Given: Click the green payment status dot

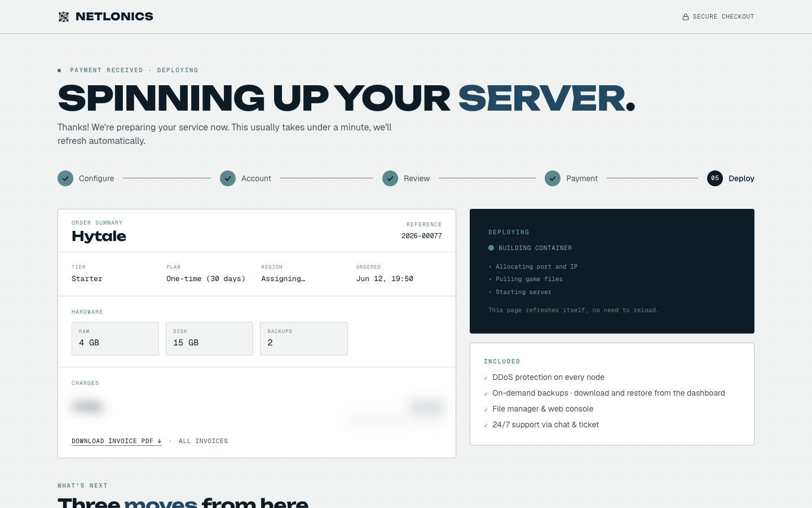Looking at the screenshot, I should pyautogui.click(x=59, y=71).
